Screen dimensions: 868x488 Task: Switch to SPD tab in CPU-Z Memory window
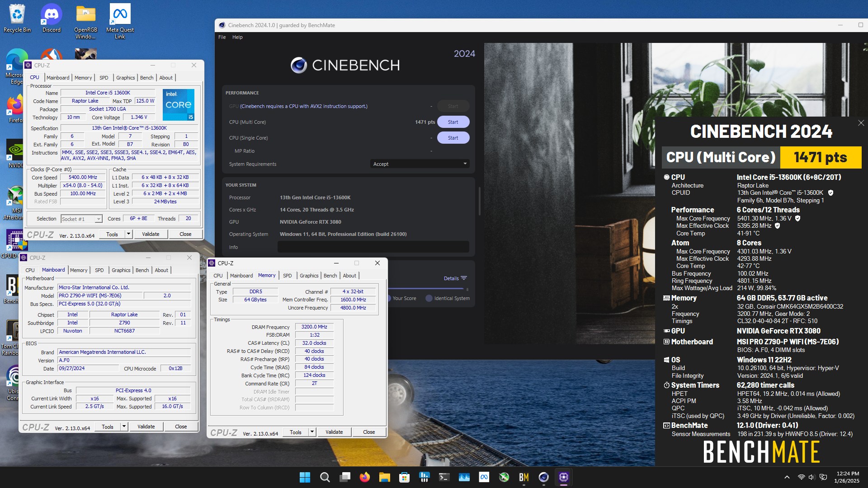pyautogui.click(x=287, y=276)
